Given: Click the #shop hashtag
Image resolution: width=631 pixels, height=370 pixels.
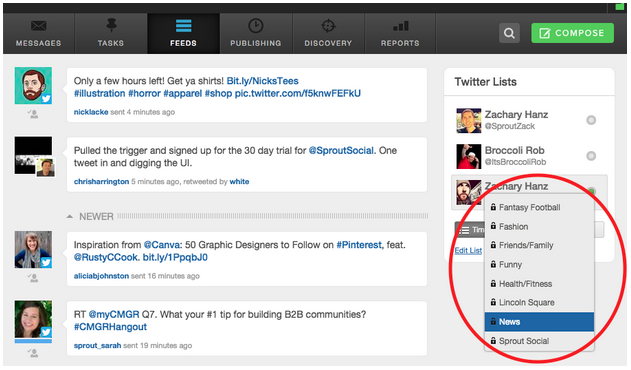Looking at the screenshot, I should (219, 93).
